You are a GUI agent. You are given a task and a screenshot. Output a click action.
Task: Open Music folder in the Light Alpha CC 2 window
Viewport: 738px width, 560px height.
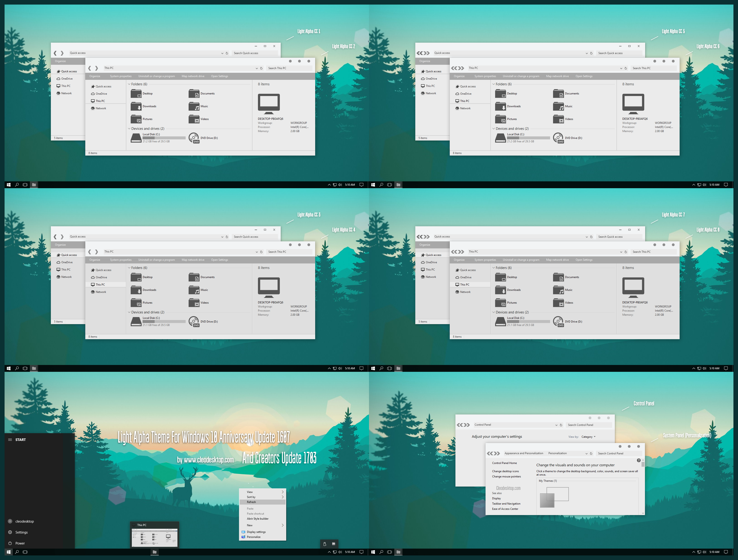coord(198,107)
